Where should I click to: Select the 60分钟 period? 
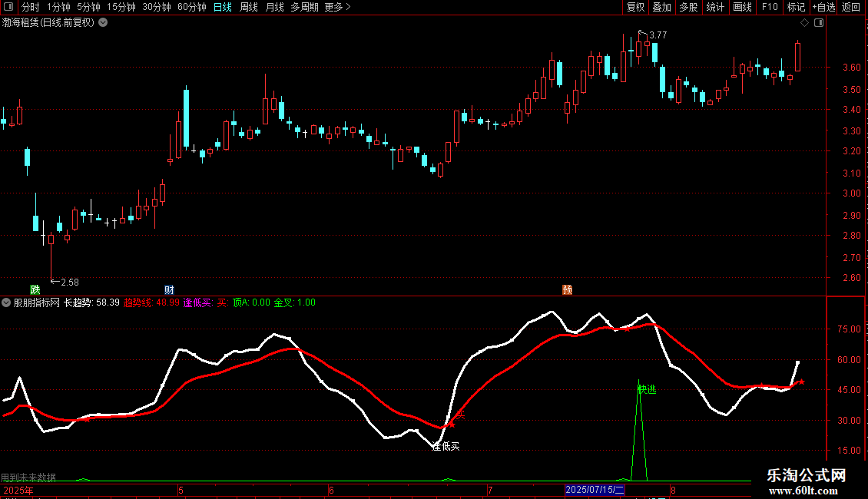tap(192, 7)
